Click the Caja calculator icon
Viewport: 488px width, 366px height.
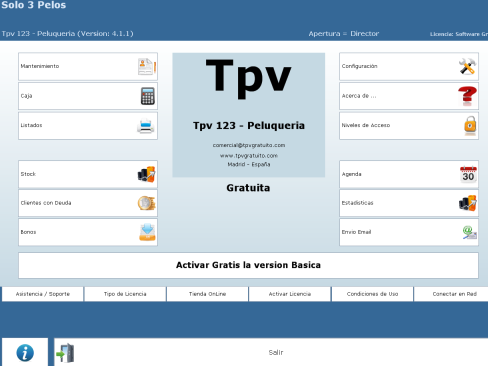148,96
